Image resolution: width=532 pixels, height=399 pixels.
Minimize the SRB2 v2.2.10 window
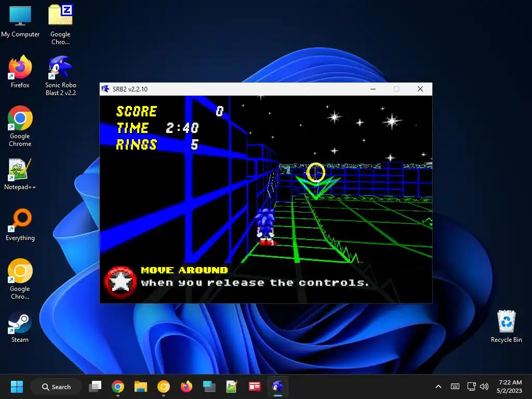tap(373, 89)
